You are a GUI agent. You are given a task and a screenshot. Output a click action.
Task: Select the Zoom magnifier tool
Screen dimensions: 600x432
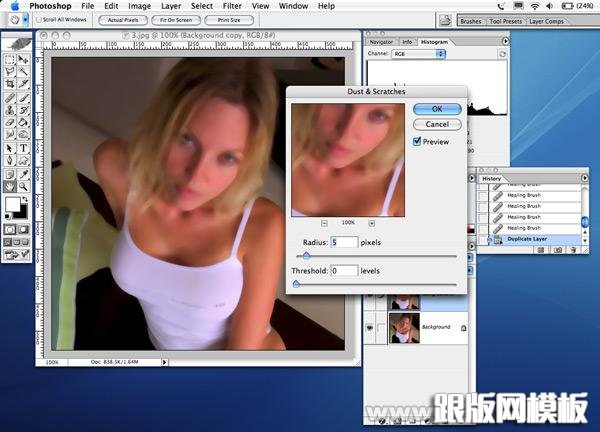(x=23, y=186)
